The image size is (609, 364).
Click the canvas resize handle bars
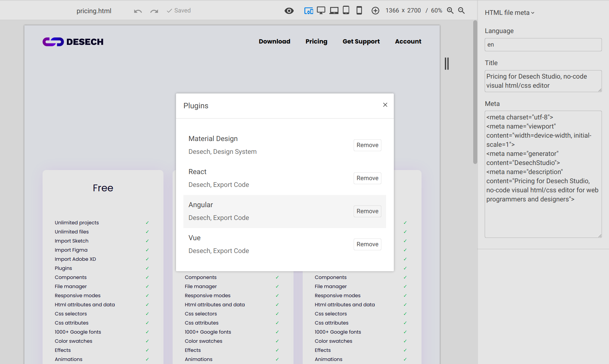click(447, 64)
